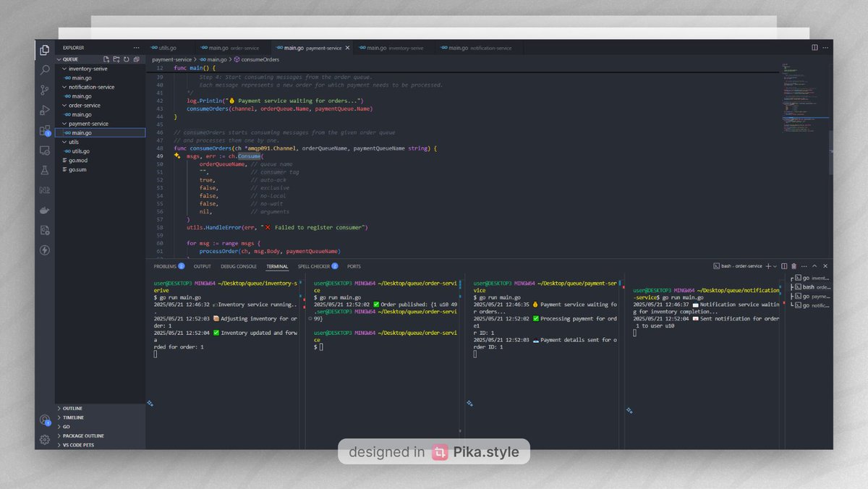Open the Docker whale view
This screenshot has width=868, height=489.
coord(45,211)
